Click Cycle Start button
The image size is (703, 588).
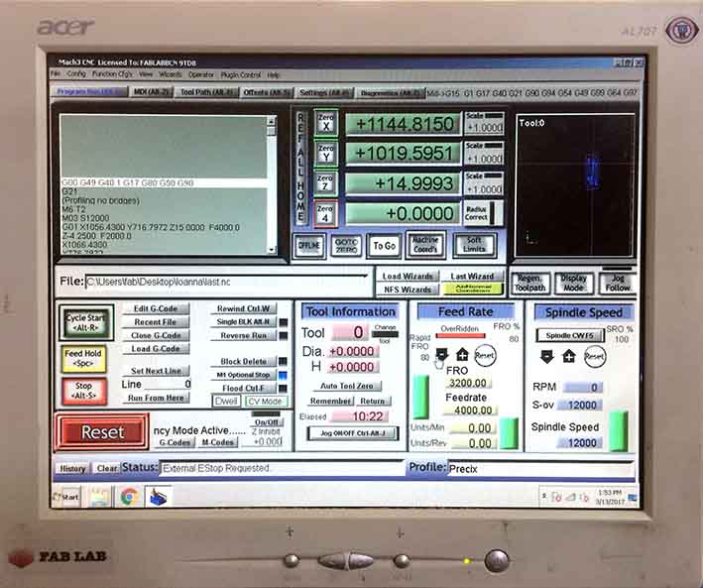[x=86, y=323]
